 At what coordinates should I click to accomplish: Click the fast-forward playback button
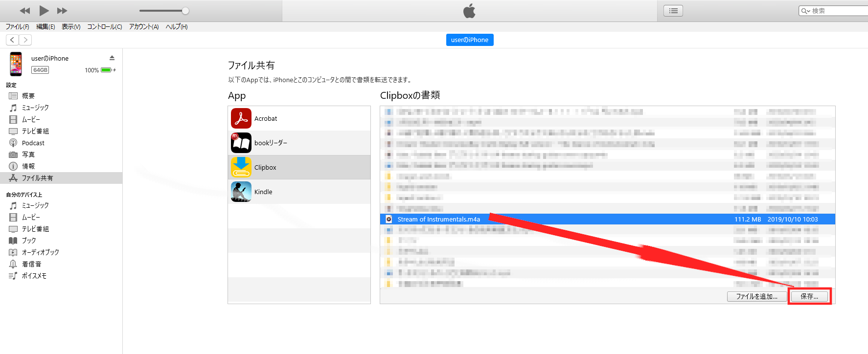(62, 11)
